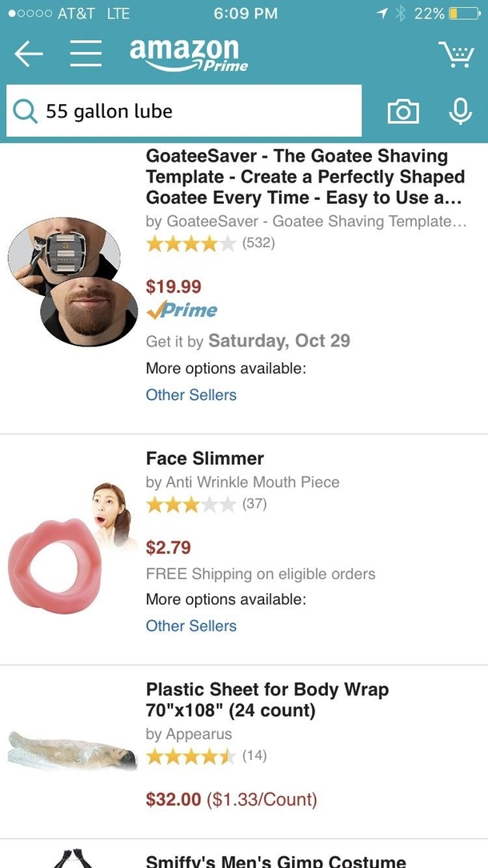Open the Face Slimmer listing title
The height and width of the screenshot is (868, 488).
tap(205, 458)
